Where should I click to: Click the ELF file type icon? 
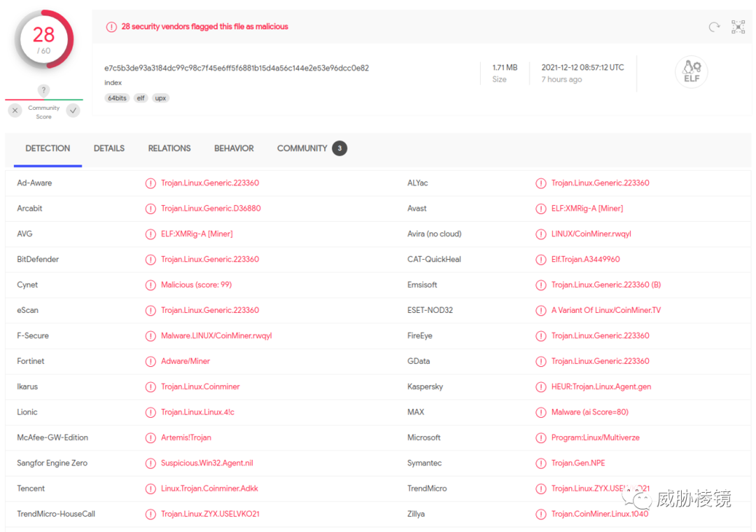(x=692, y=72)
